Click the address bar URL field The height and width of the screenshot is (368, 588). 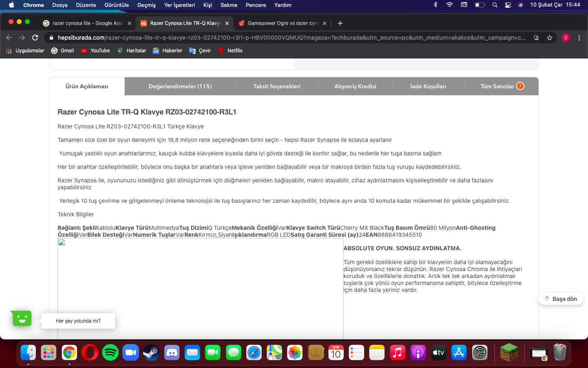292,38
